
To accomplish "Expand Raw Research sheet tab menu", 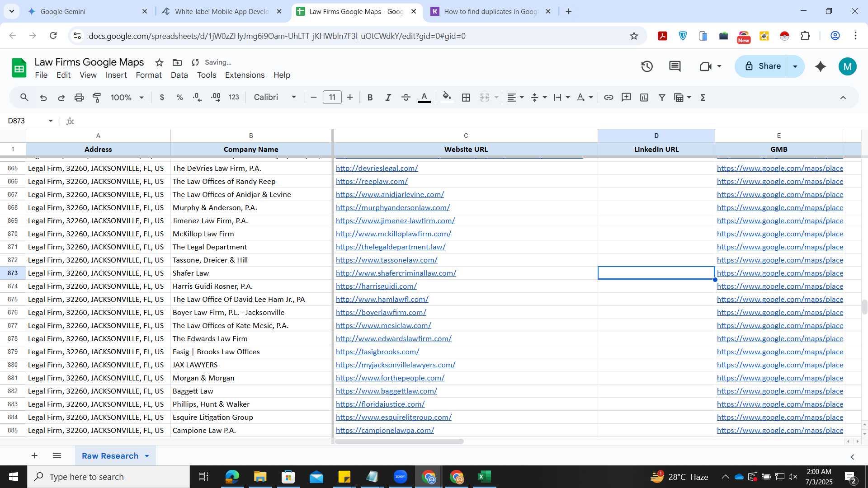I will pyautogui.click(x=147, y=456).
